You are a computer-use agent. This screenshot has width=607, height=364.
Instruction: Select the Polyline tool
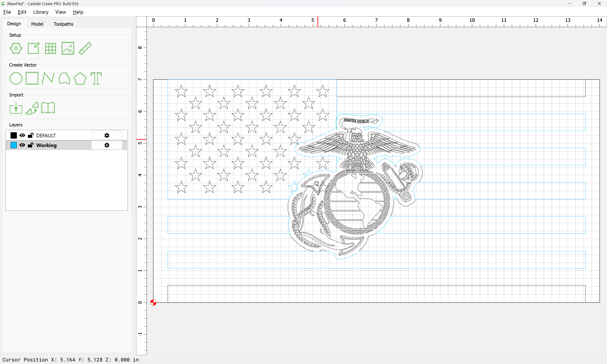[48, 79]
